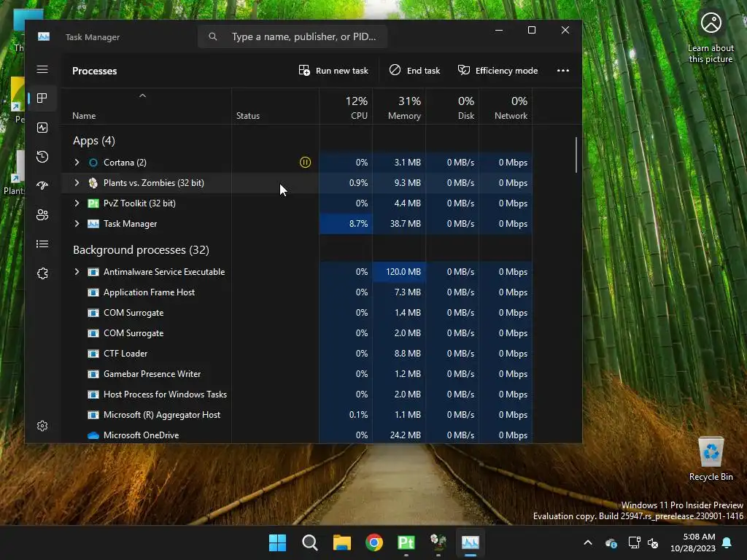Open the Details page list icon
This screenshot has width=747, height=560.
click(x=42, y=244)
